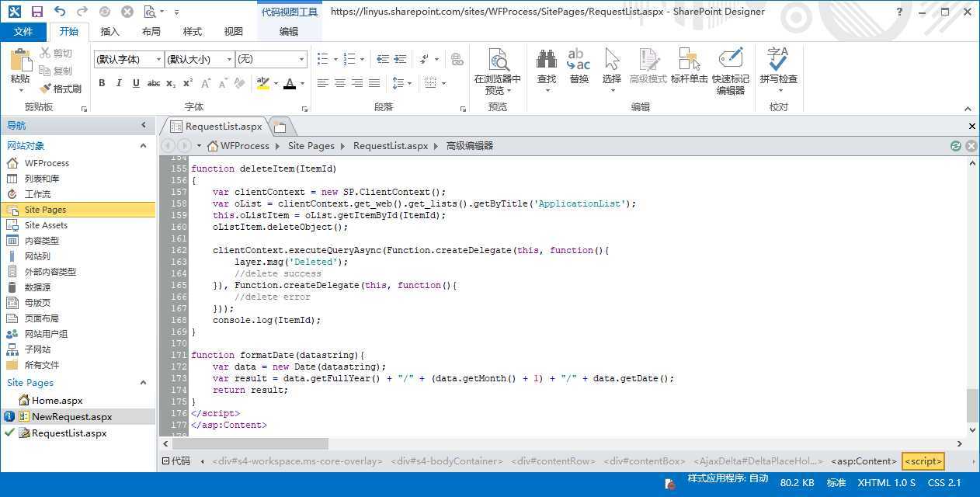Toggle Subscript formatting

(171, 83)
